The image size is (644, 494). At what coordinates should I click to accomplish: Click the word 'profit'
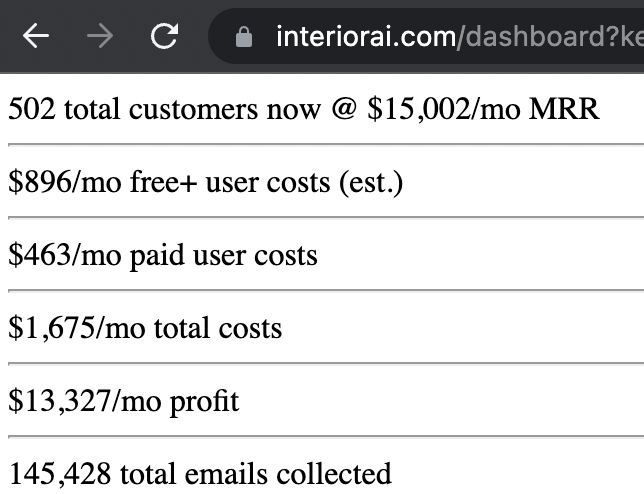[204, 402]
